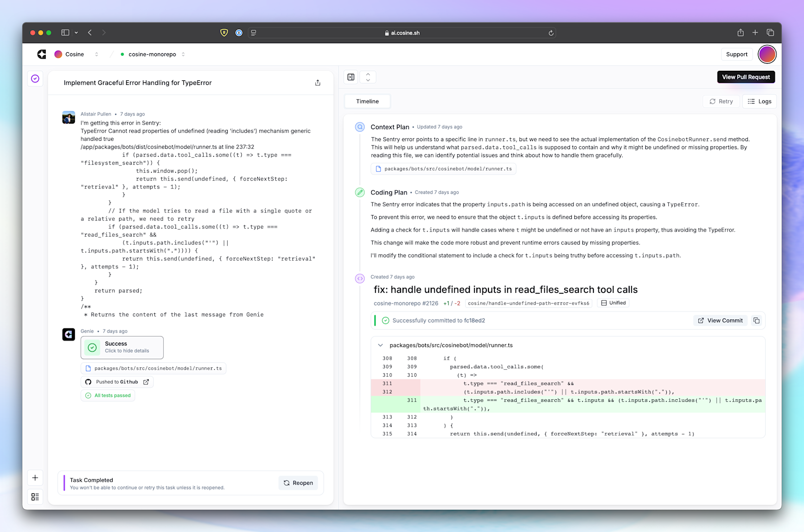The height and width of the screenshot is (532, 804).
Task: Click the colored workspace avatar in the top right
Action: 767,54
